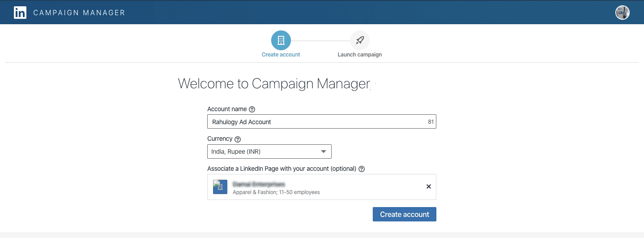Screen dimensions: 644x238
Task: Click the Launch campaign step label
Action: click(x=360, y=55)
